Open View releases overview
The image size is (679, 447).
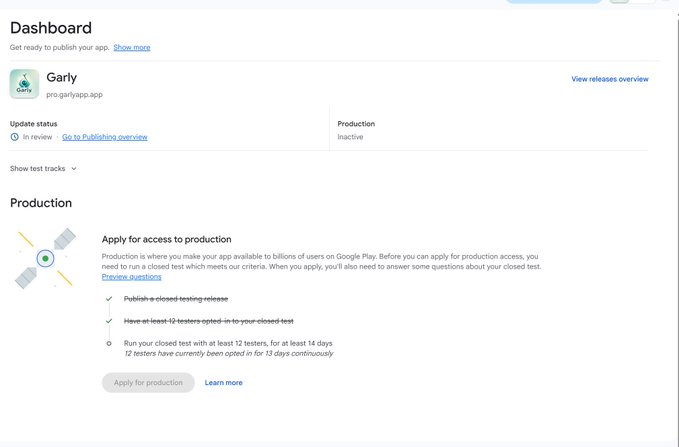point(610,79)
